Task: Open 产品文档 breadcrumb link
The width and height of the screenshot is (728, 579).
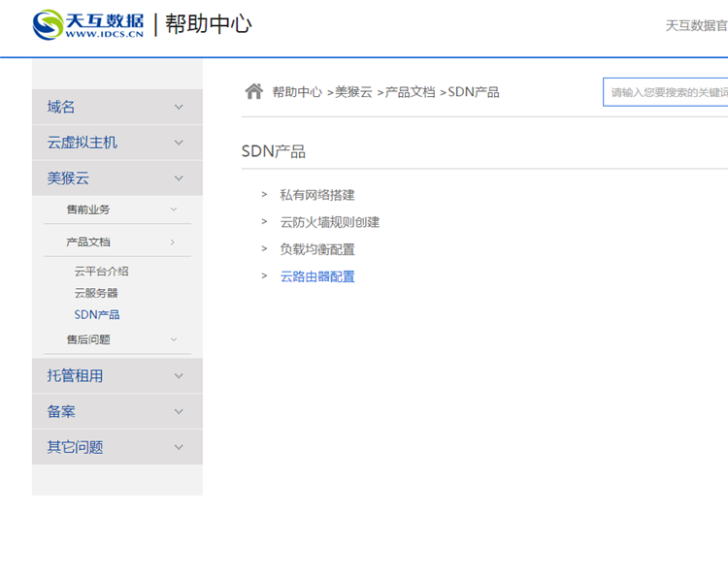Action: [410, 92]
